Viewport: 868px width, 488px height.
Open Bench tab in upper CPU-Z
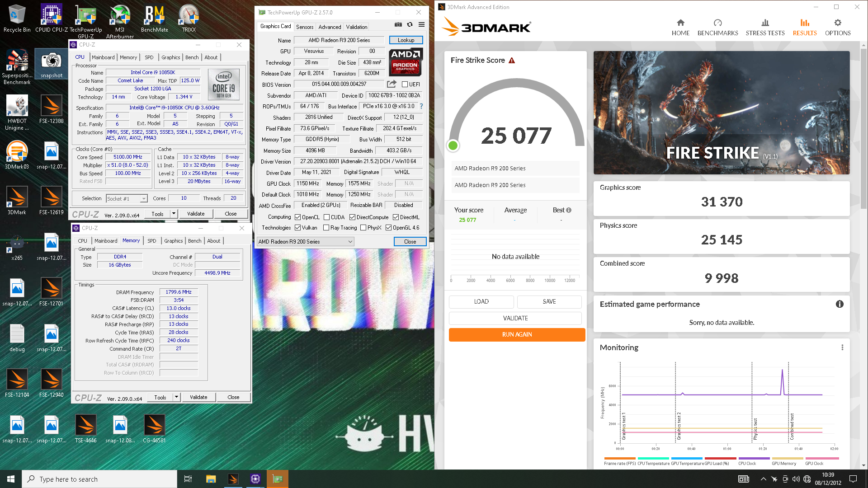[x=192, y=57]
